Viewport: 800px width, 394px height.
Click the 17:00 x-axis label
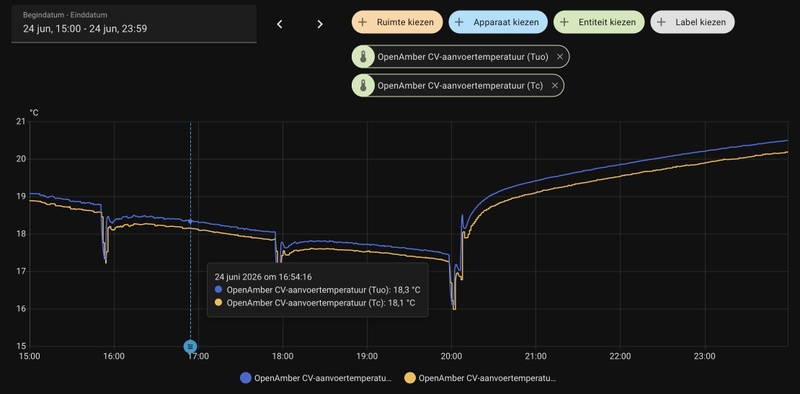[198, 356]
